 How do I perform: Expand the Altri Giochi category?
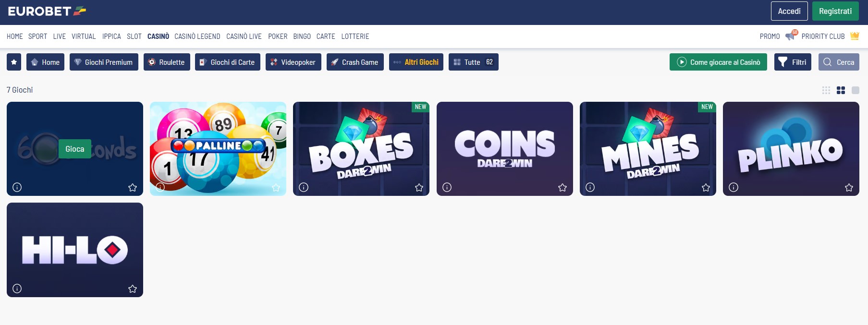click(x=416, y=62)
